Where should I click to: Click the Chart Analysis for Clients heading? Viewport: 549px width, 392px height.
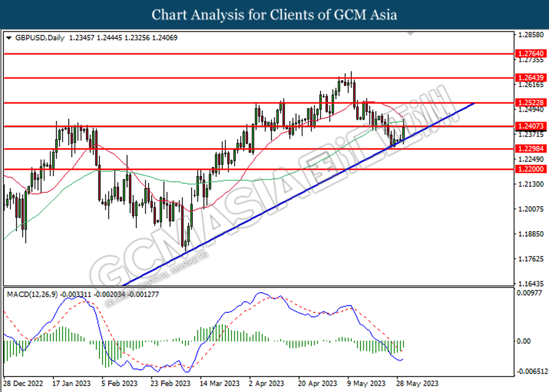tap(274, 15)
